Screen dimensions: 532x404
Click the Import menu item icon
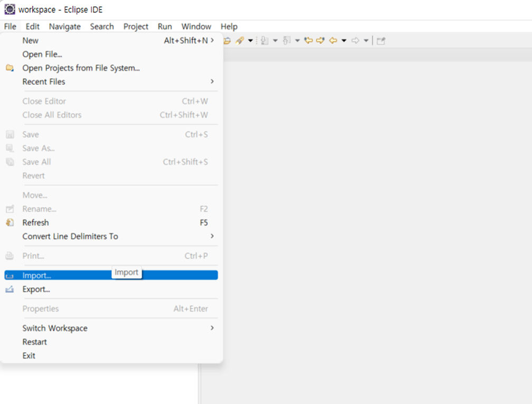coord(10,275)
